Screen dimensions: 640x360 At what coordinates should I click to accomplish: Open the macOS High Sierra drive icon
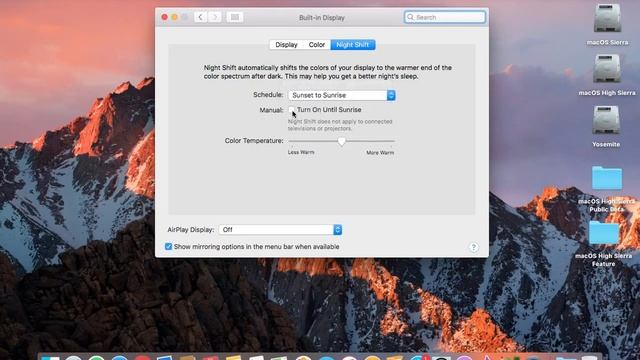point(607,69)
